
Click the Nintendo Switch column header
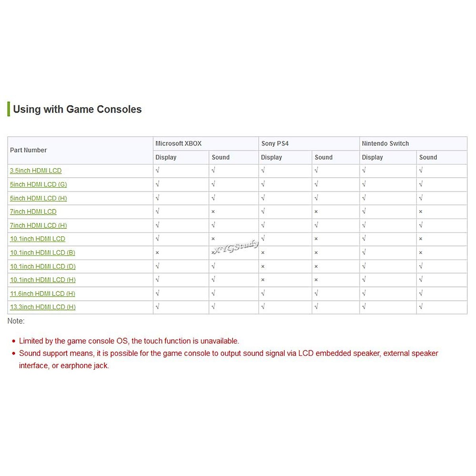385,144
